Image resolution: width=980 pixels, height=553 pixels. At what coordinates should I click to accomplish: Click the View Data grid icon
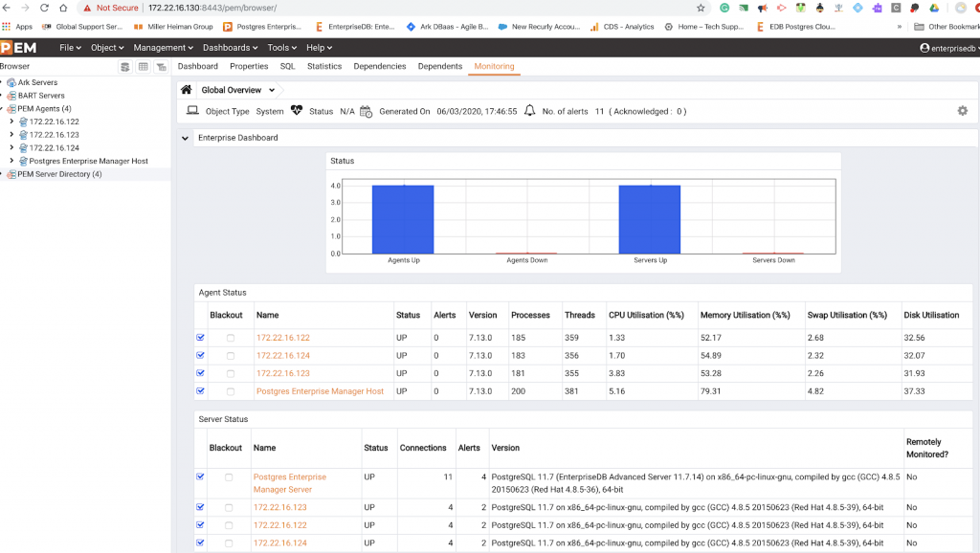[142, 67]
